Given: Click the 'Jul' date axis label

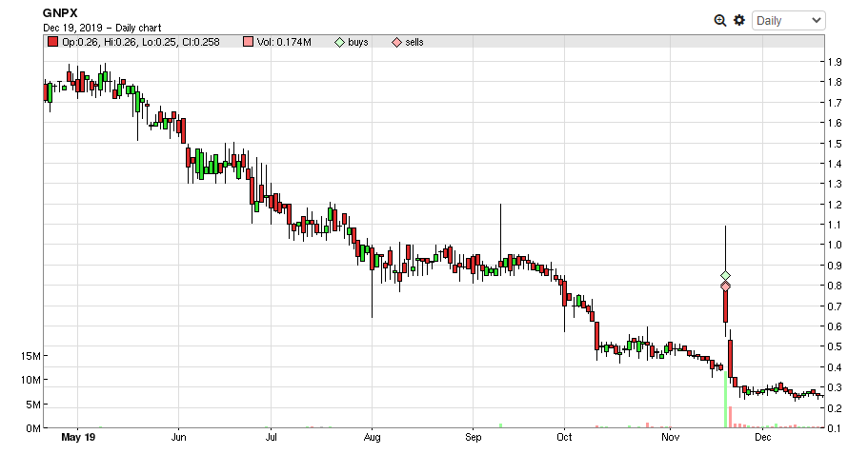Looking at the screenshot, I should 271,438.
